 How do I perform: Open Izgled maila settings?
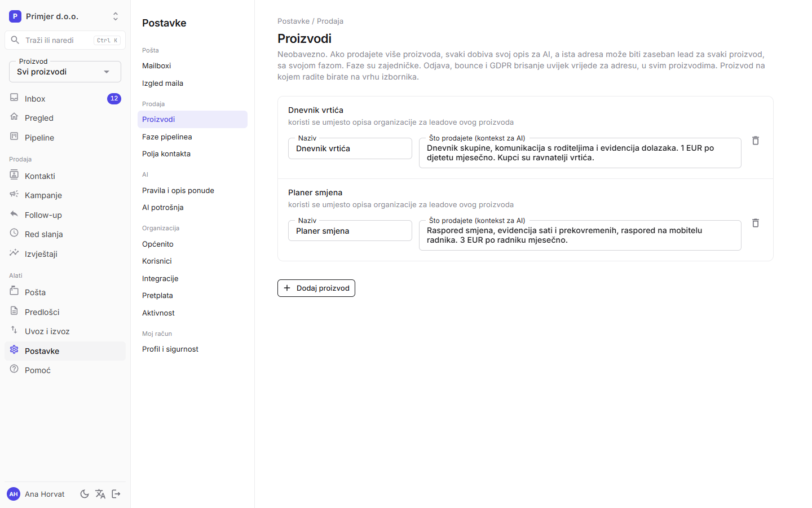(192, 83)
